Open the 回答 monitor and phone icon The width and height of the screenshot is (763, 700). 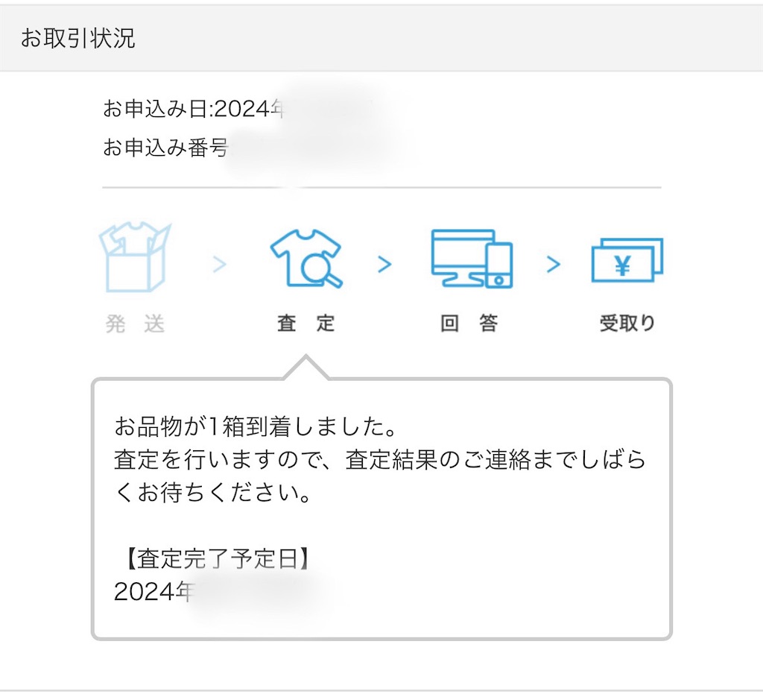tap(472, 259)
